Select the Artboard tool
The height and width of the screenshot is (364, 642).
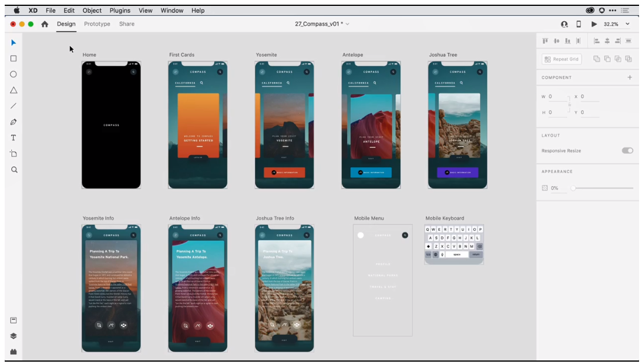click(14, 154)
